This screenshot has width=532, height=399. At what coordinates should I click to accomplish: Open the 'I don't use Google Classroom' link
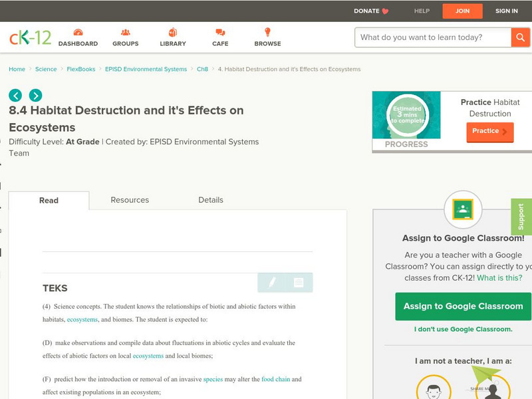coord(463,329)
